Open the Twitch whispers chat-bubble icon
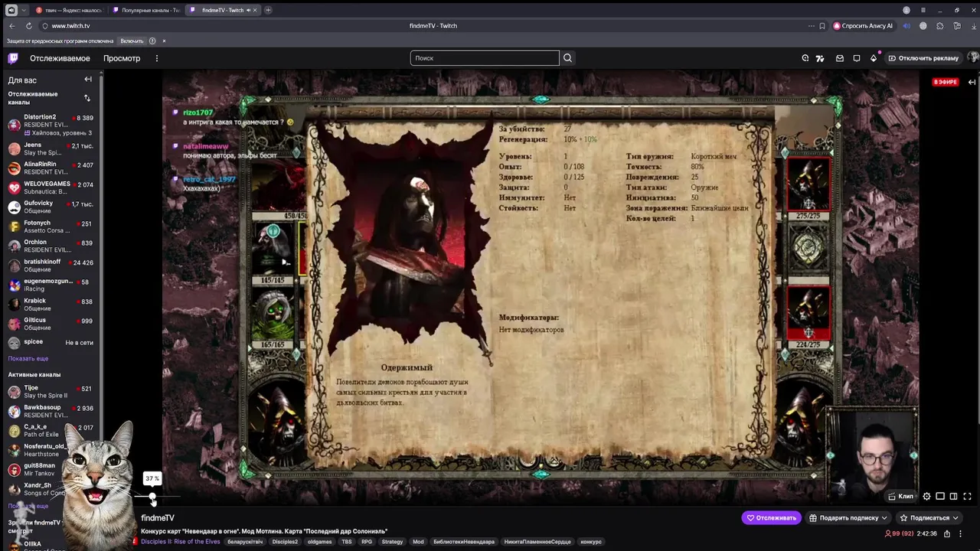Image resolution: width=980 pixels, height=551 pixels. pyautogui.click(x=857, y=58)
